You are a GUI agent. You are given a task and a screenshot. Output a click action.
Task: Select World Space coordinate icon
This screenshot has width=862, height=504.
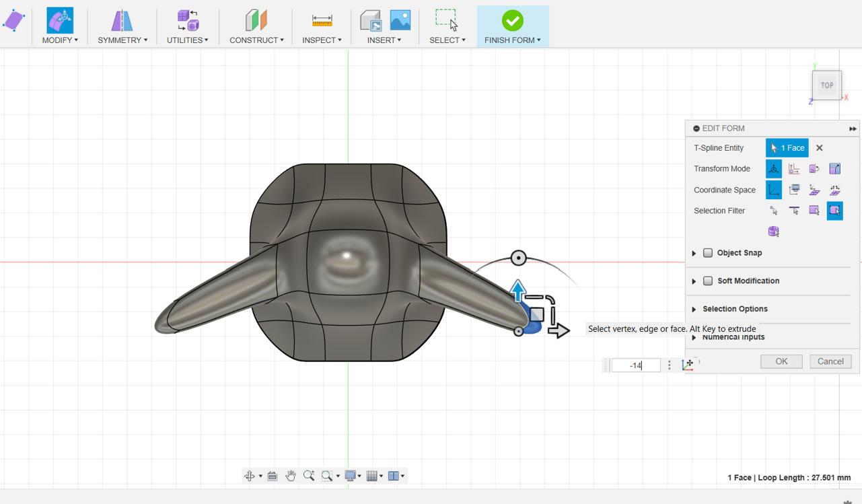pyautogui.click(x=774, y=190)
